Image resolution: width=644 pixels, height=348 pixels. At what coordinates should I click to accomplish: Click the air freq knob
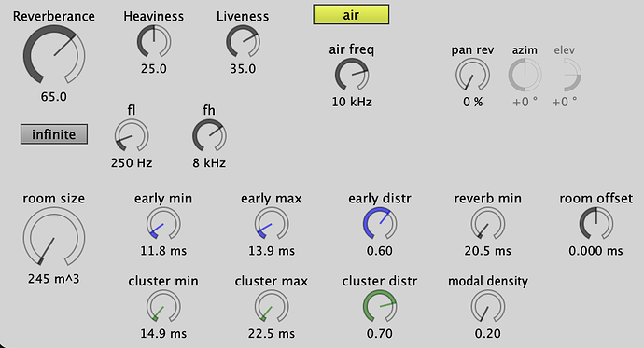pyautogui.click(x=352, y=75)
